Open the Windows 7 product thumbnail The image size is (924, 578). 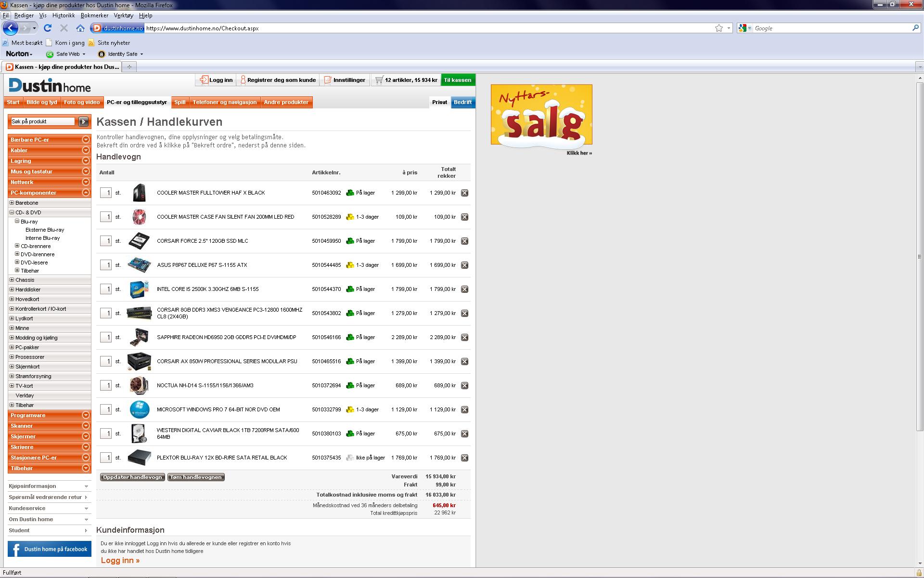[x=139, y=409]
